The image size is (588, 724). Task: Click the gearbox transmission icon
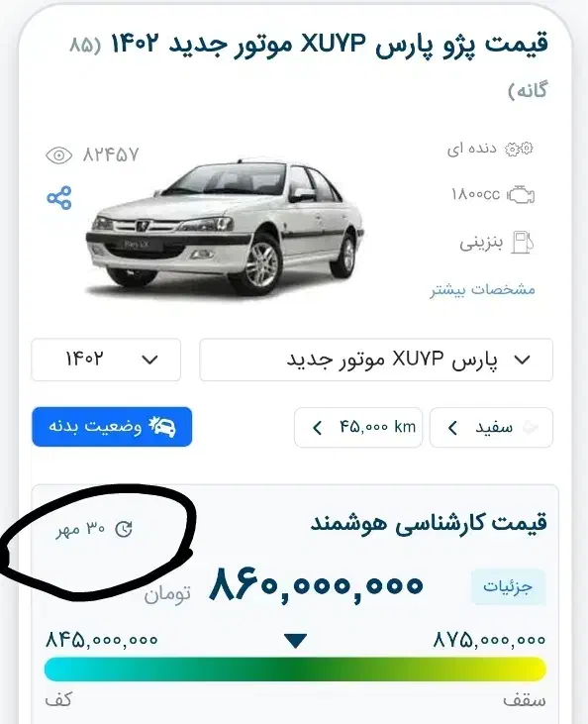pos(519,150)
